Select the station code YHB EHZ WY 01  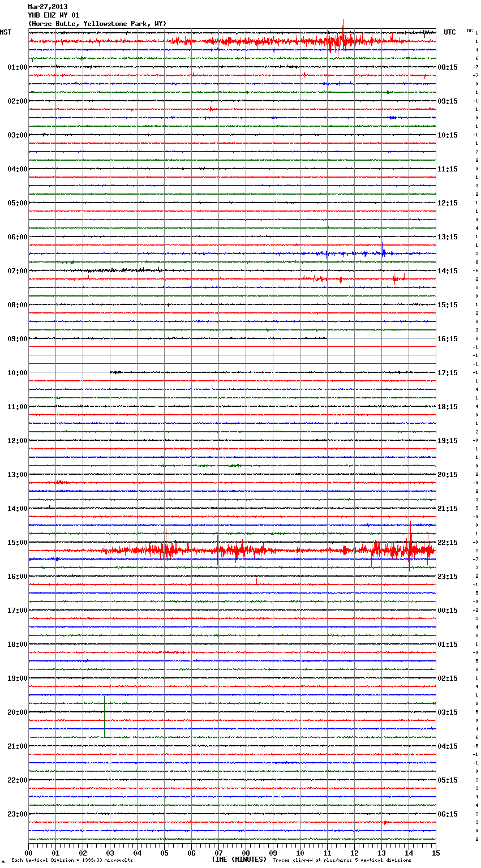(54, 15)
